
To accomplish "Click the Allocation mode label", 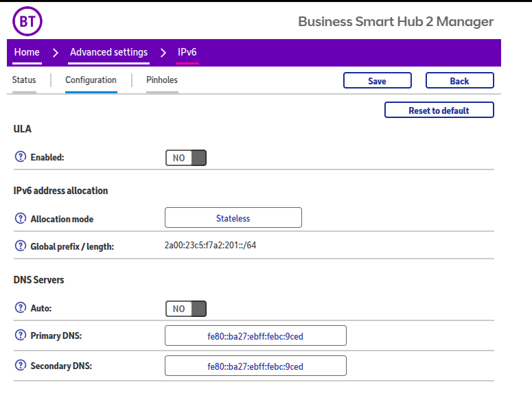I will pos(62,219).
